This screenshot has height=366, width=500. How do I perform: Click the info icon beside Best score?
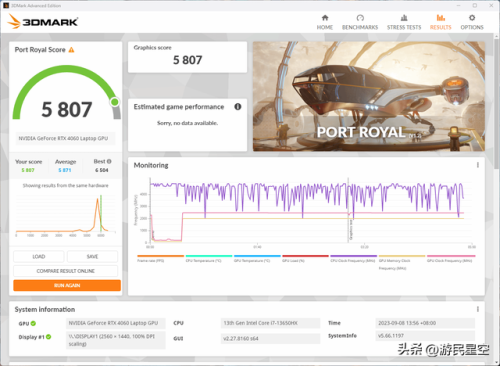click(109, 161)
